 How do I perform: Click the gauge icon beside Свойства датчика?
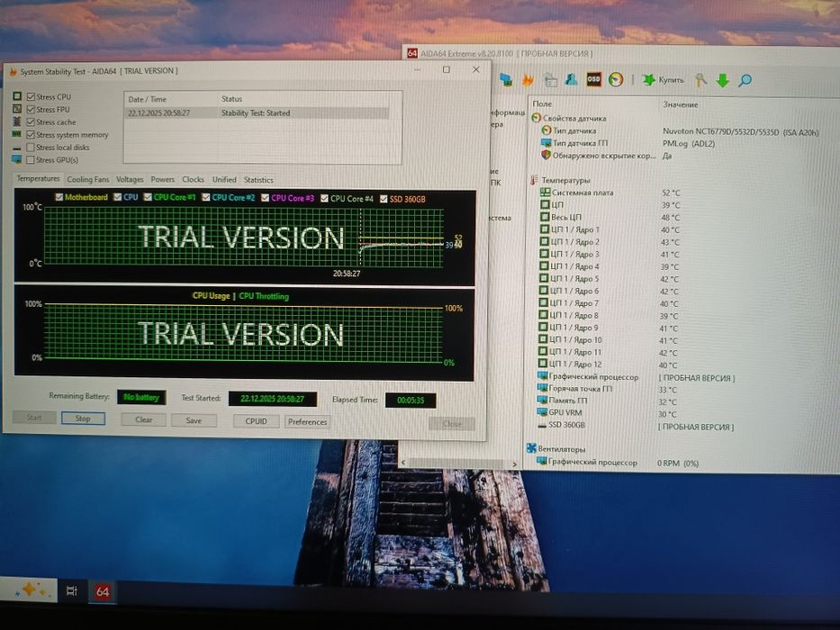pos(536,117)
